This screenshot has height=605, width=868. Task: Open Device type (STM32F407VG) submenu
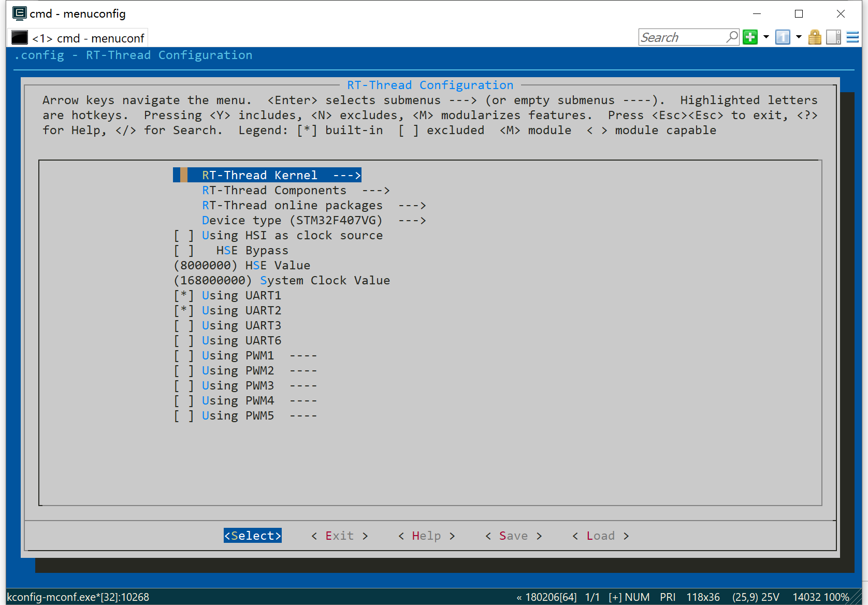(x=314, y=220)
